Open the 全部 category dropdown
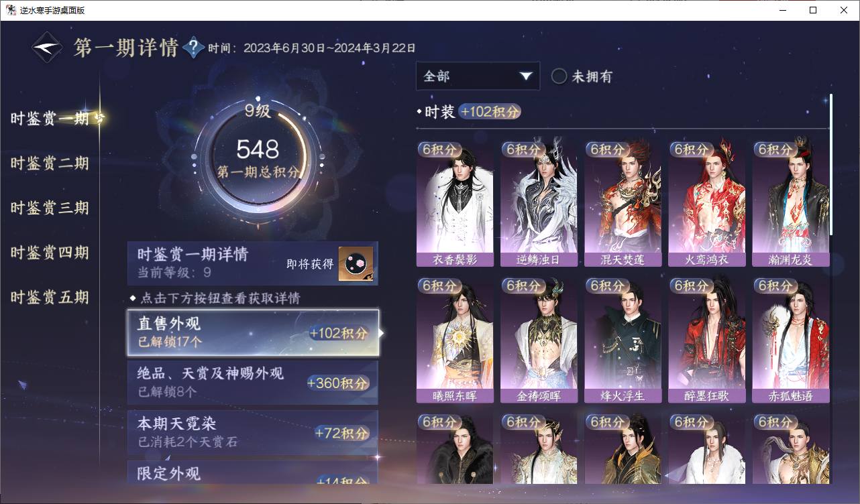This screenshot has height=504, width=860. [x=478, y=76]
